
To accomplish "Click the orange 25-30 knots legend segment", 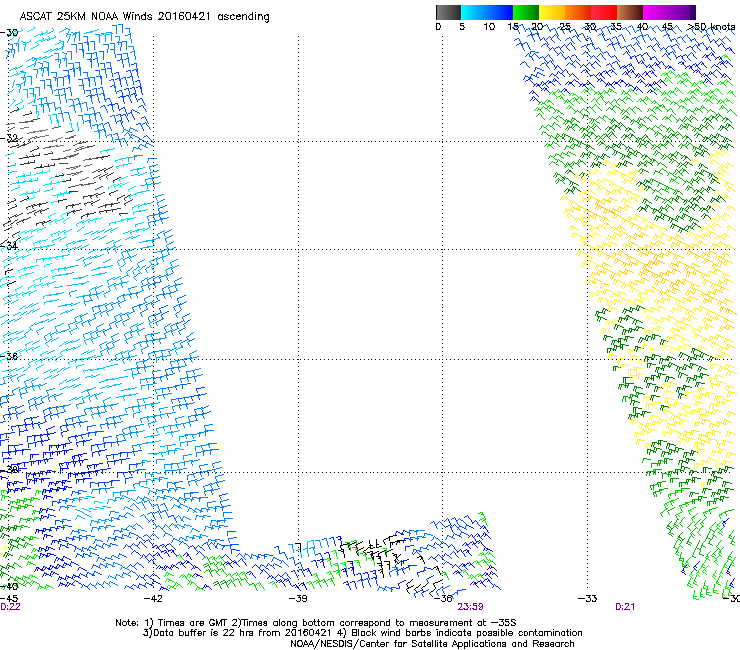I will (x=578, y=12).
